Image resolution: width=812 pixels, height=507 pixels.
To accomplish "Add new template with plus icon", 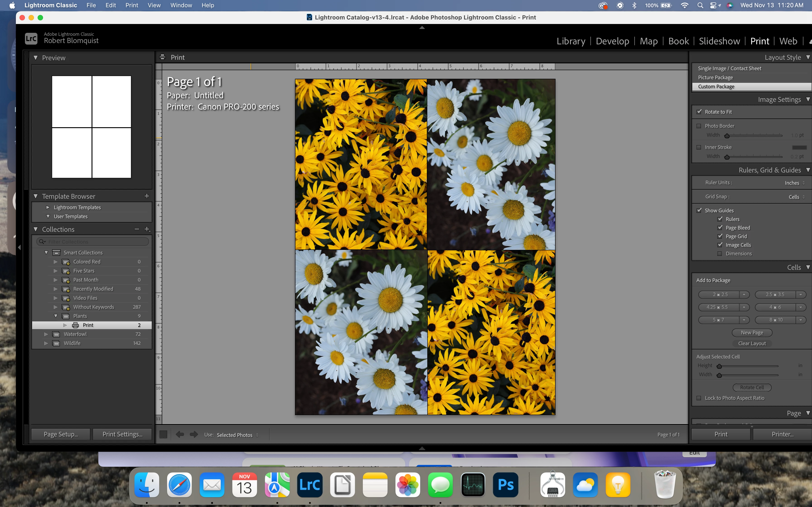I will (x=147, y=196).
